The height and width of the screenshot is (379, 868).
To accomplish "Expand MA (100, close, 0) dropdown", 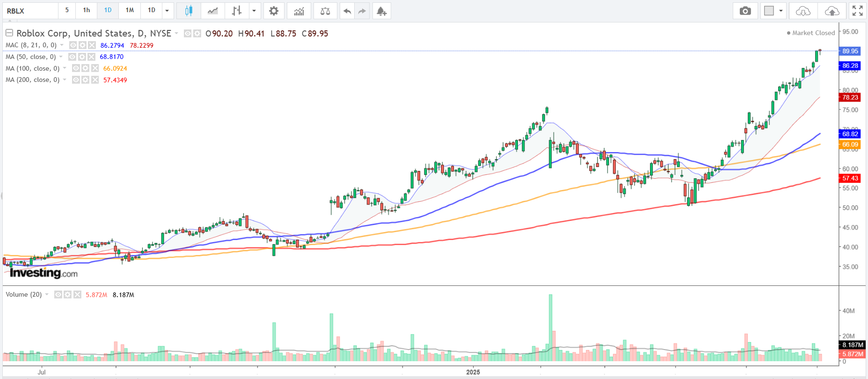I will (x=65, y=68).
